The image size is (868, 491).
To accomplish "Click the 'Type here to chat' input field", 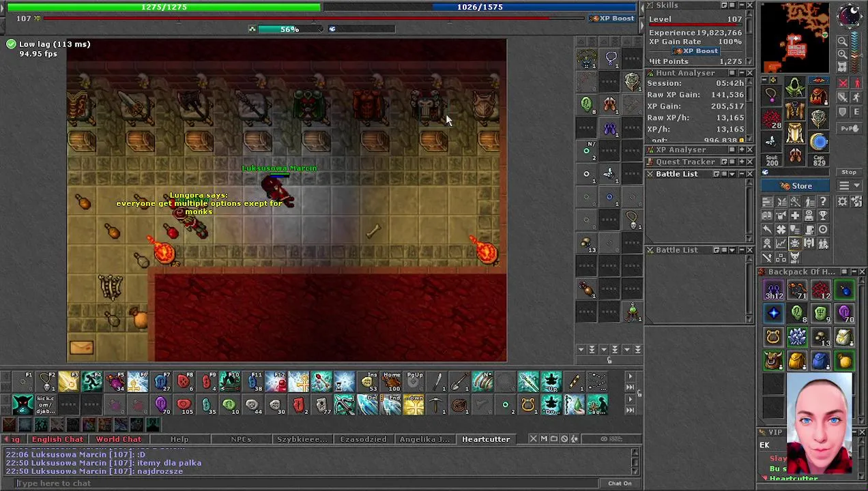I will click(x=308, y=483).
